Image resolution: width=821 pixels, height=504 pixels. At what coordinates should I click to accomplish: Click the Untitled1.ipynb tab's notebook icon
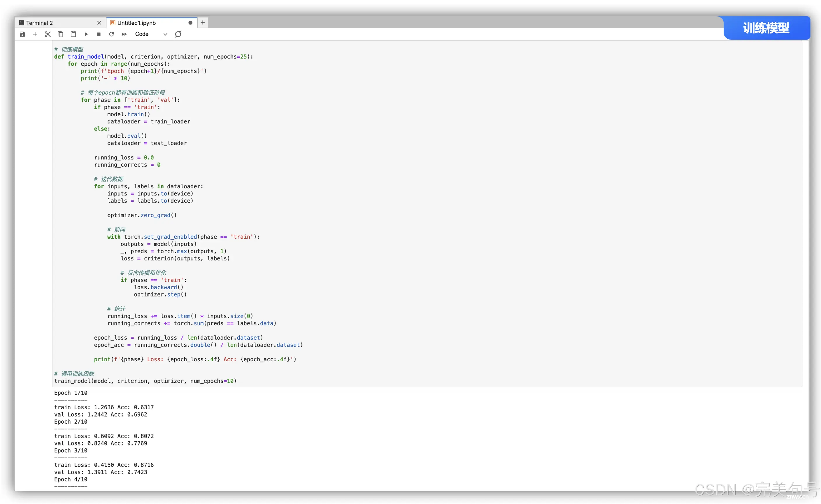113,23
